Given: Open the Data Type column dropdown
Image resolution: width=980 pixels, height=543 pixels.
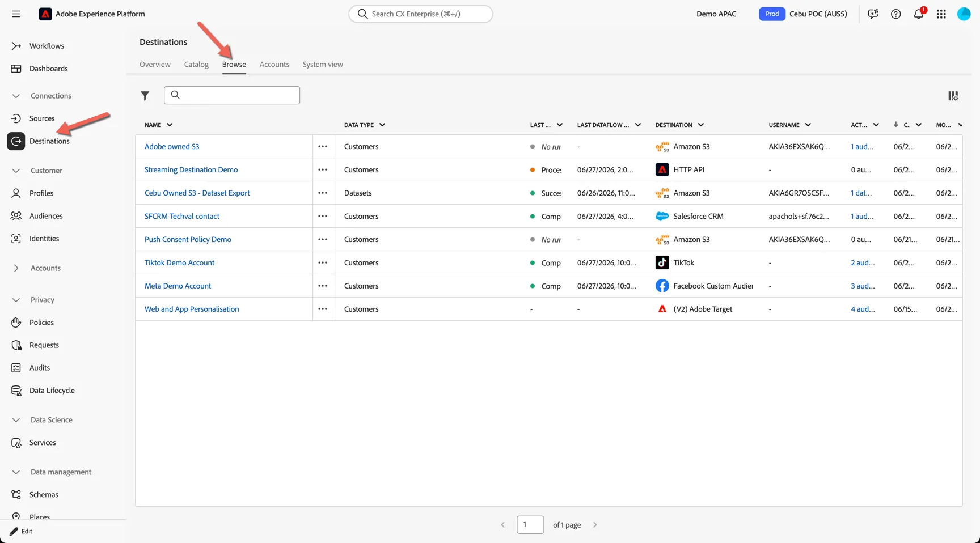Looking at the screenshot, I should coord(382,125).
